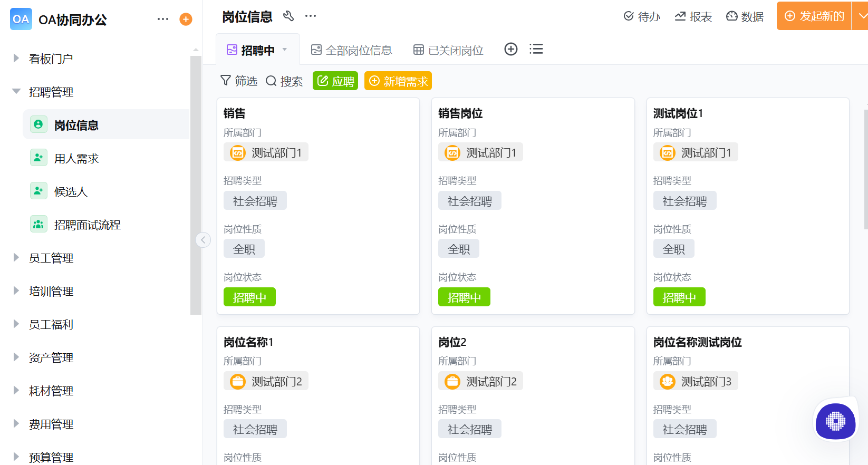Click the 筛选 funnel icon
The width and height of the screenshot is (868, 465).
tap(226, 80)
